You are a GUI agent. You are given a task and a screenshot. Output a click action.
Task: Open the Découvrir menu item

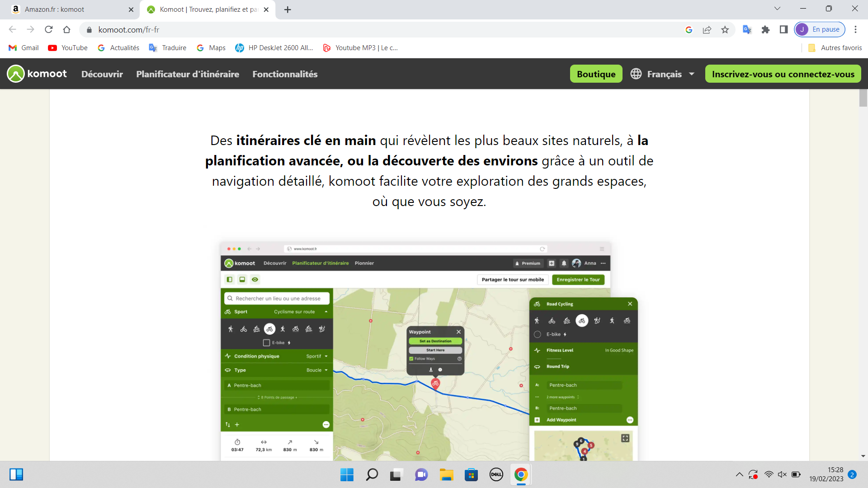pyautogui.click(x=102, y=74)
